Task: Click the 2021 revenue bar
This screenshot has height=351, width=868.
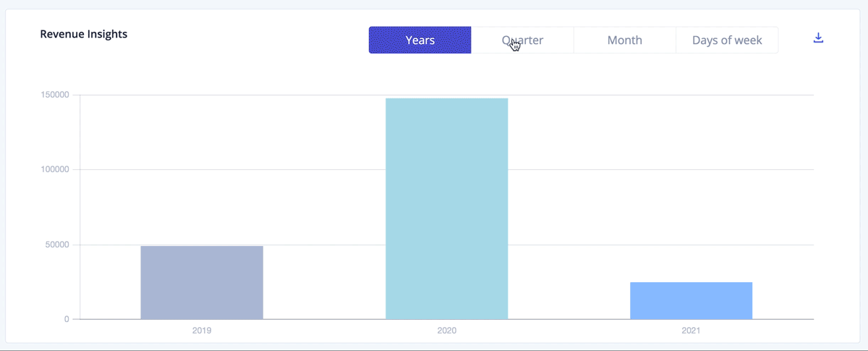Action: [x=691, y=300]
